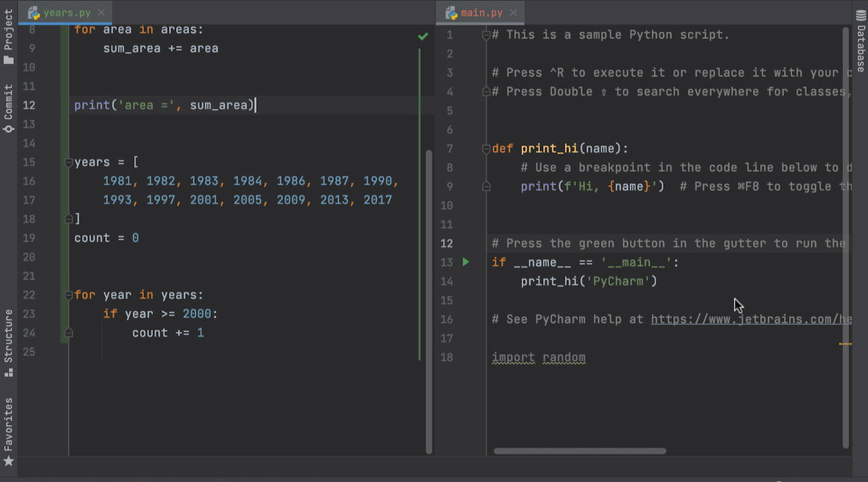
Task: Click 'if year >= 2000:' line
Action: 161,314
